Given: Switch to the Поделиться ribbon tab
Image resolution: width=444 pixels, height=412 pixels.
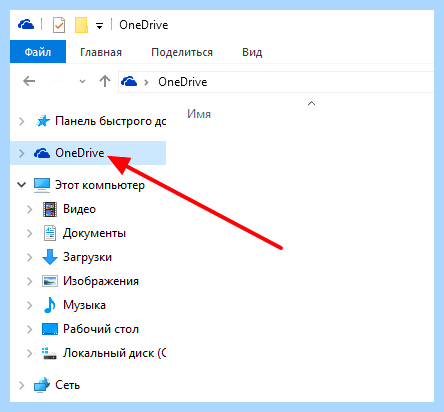Looking at the screenshot, I should (182, 52).
